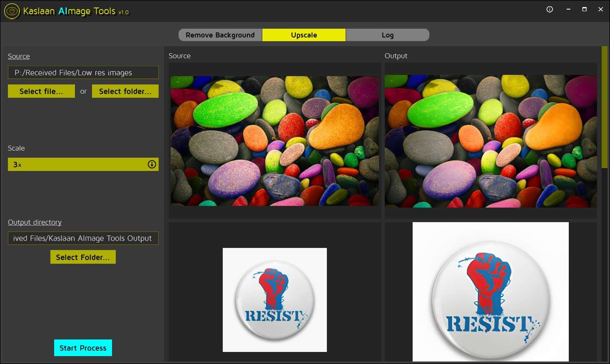Start the upscale with Start Process

click(83, 348)
